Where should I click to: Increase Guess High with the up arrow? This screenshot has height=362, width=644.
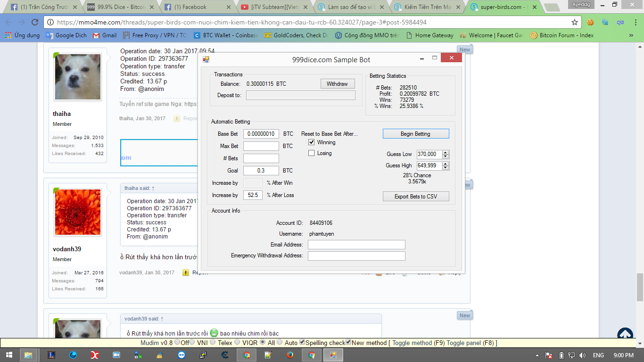pyautogui.click(x=446, y=164)
